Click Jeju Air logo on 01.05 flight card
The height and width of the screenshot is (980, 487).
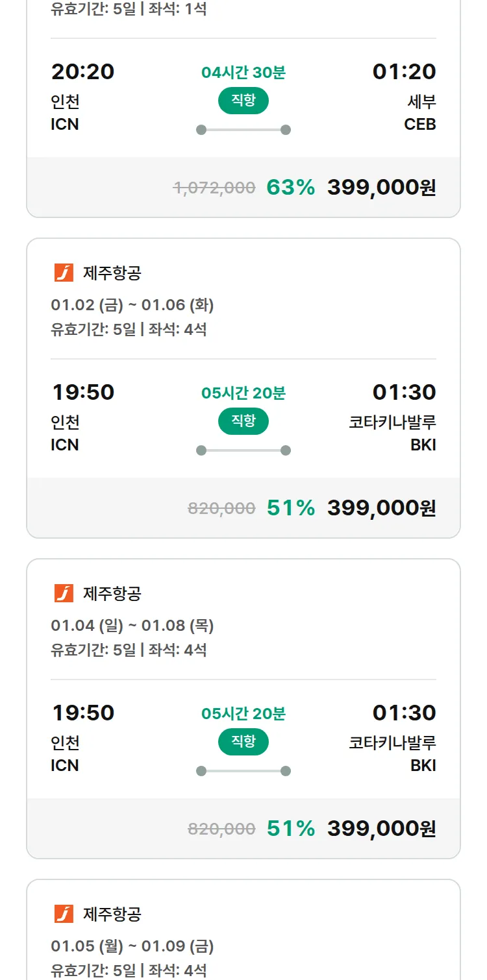tap(64, 914)
